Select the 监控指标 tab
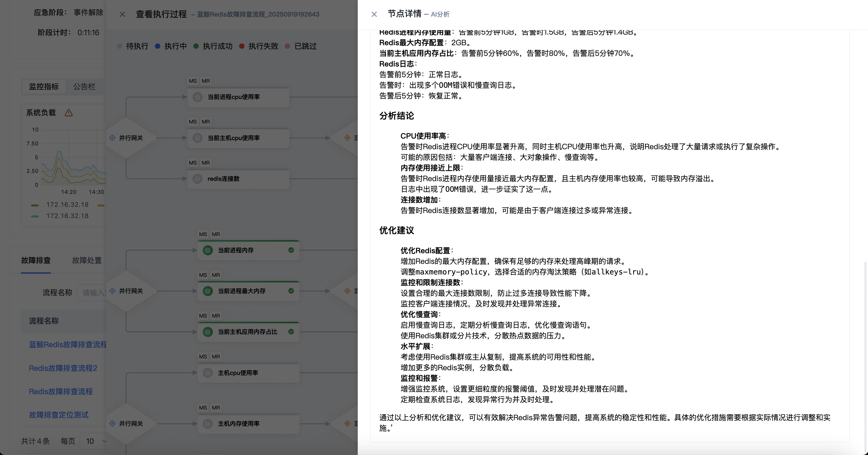This screenshot has width=868, height=455. click(44, 87)
